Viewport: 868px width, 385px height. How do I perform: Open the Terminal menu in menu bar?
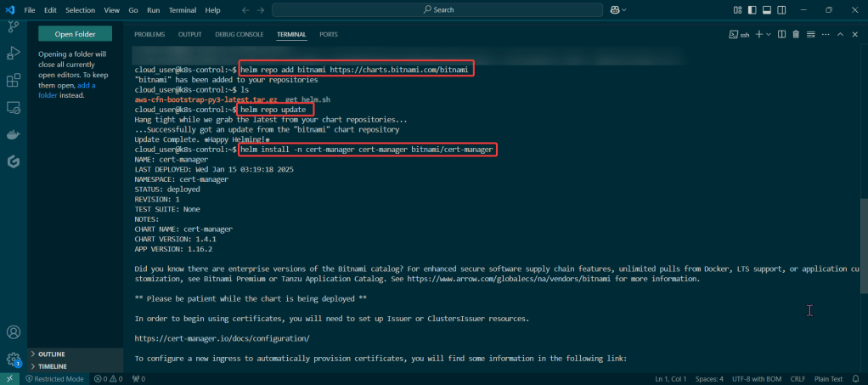point(182,10)
